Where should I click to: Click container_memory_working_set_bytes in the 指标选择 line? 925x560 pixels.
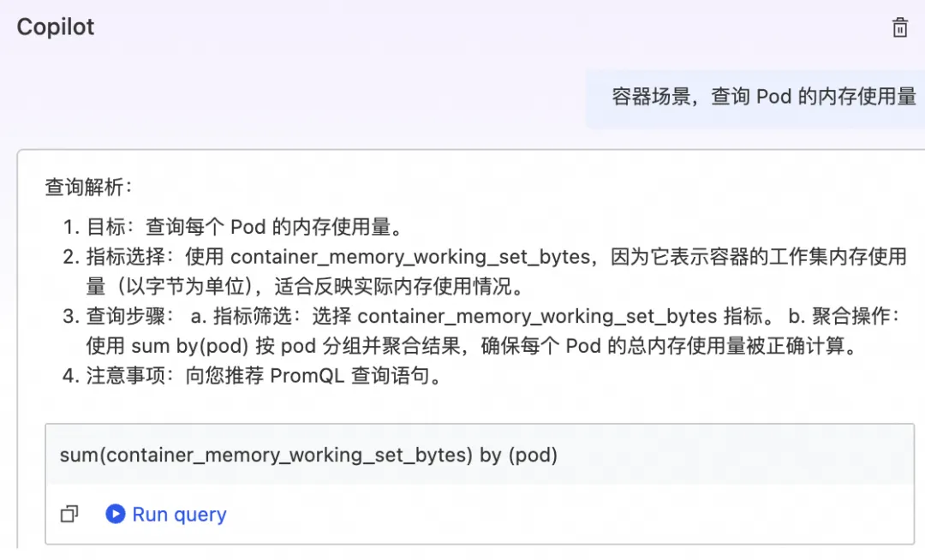410,257
